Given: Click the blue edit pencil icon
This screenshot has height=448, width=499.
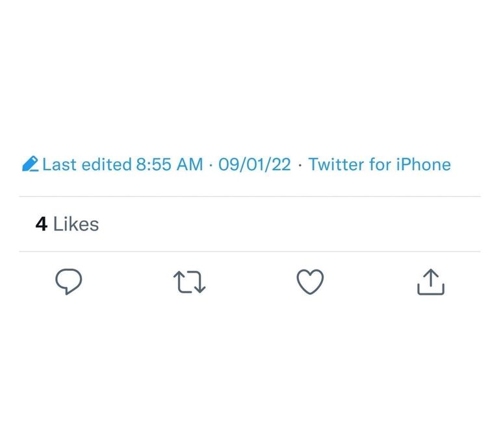Looking at the screenshot, I should [x=30, y=164].
